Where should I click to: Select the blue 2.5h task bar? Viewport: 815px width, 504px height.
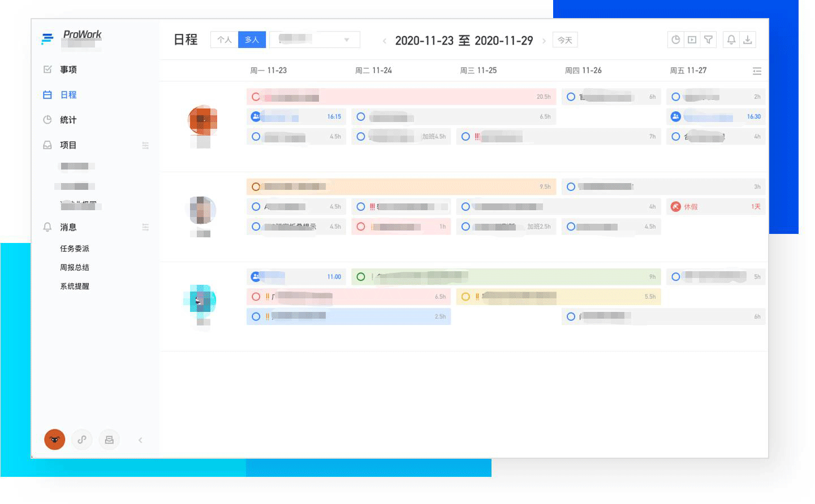pos(362,316)
